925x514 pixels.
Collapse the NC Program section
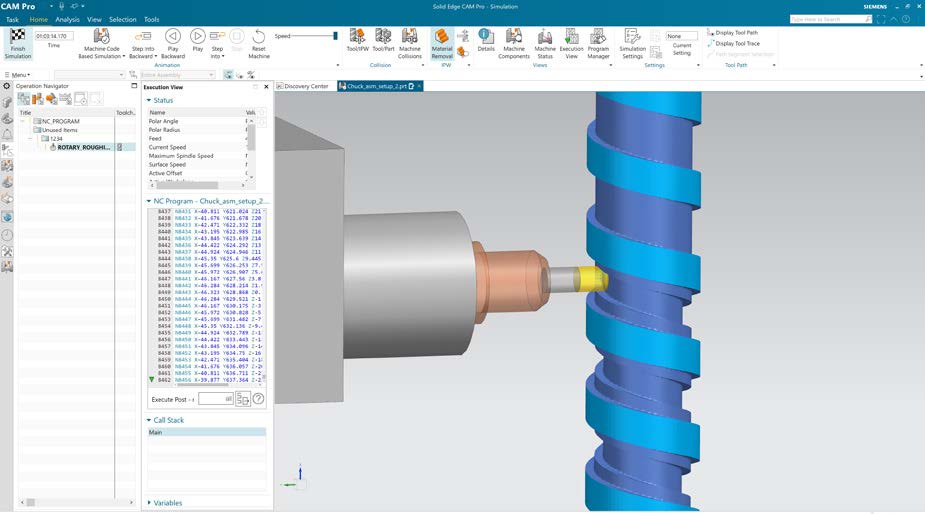pos(149,201)
